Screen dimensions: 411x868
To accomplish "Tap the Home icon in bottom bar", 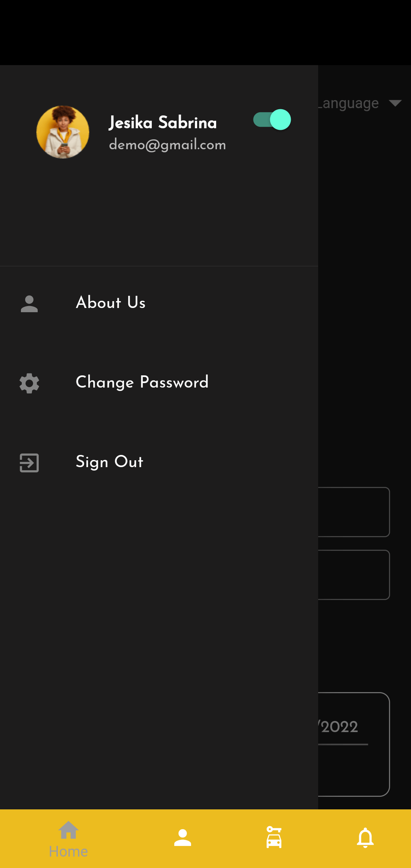I will [x=68, y=831].
